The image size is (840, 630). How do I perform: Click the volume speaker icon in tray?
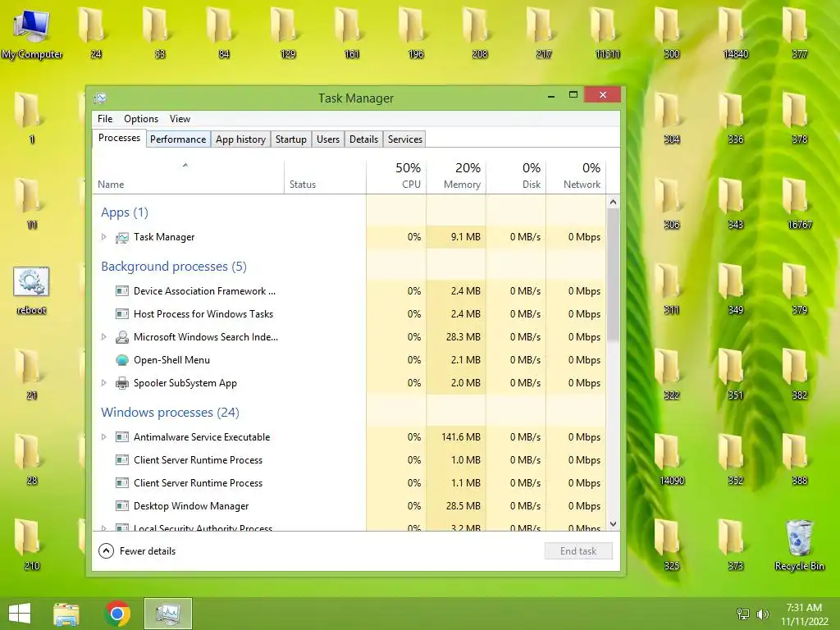762,614
